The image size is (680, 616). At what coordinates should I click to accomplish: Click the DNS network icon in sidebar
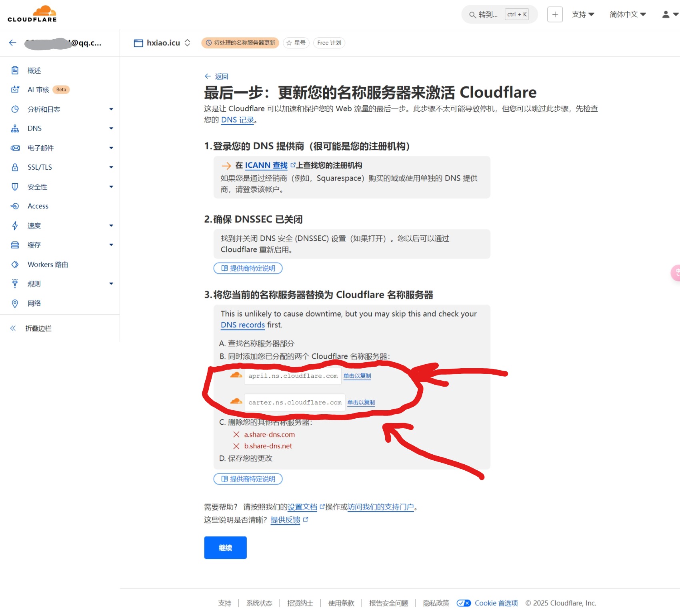[15, 128]
